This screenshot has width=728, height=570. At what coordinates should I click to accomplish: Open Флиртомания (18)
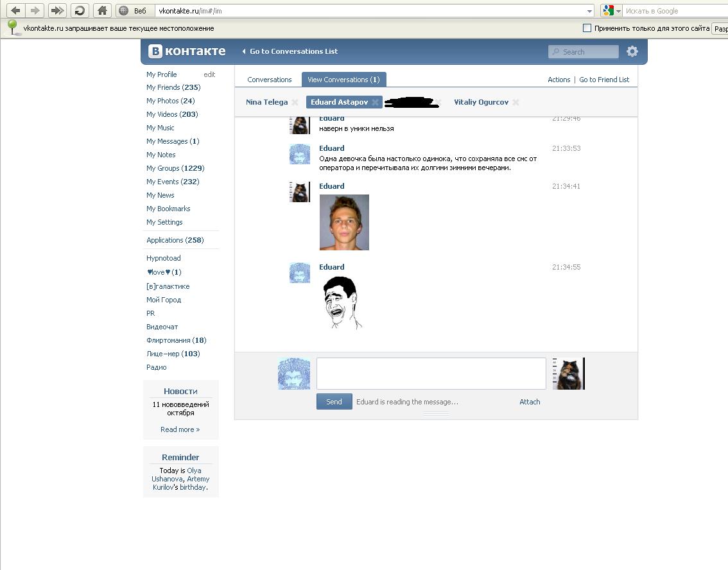176,340
